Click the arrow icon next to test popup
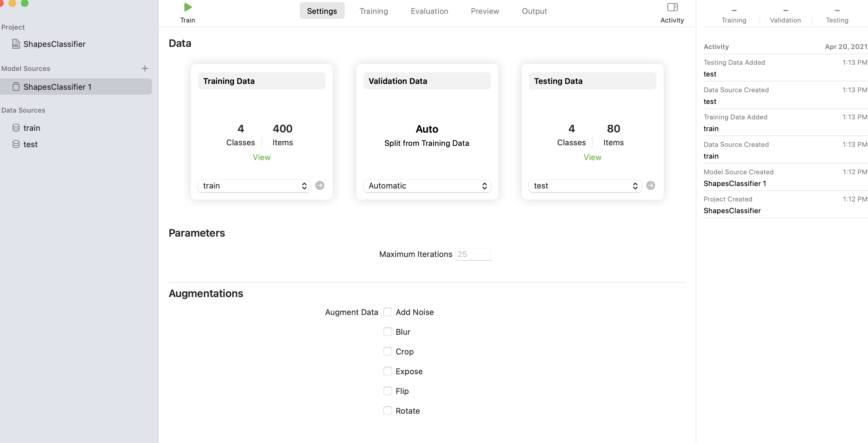The height and width of the screenshot is (443, 868). 651,186
